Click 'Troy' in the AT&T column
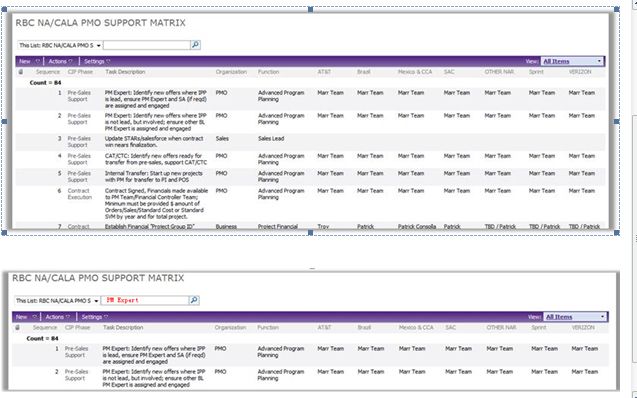 coord(323,227)
